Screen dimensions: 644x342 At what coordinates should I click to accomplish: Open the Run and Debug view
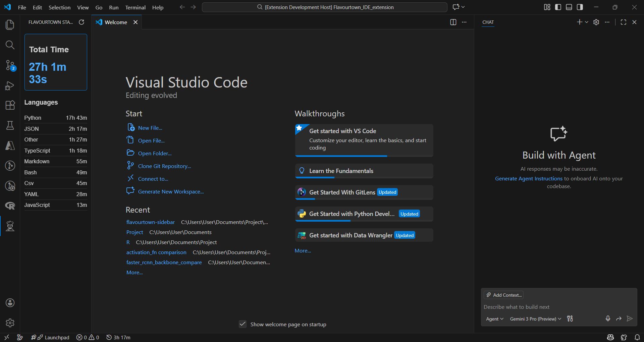pyautogui.click(x=10, y=85)
